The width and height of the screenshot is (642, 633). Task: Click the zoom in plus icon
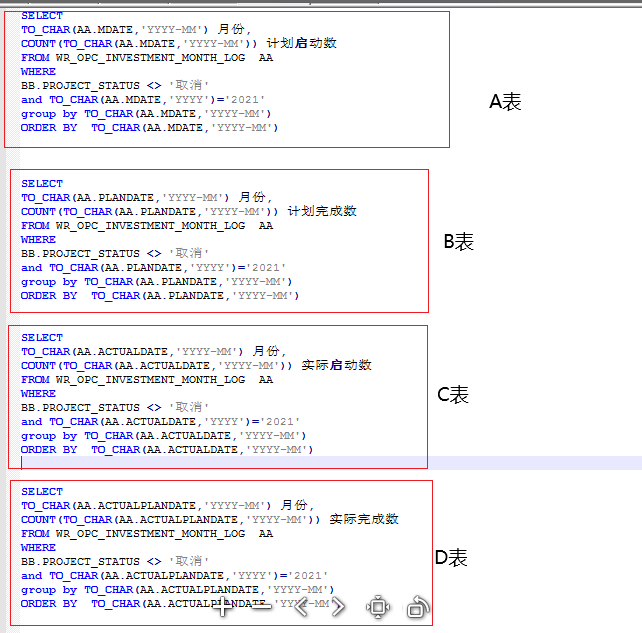tap(222, 606)
